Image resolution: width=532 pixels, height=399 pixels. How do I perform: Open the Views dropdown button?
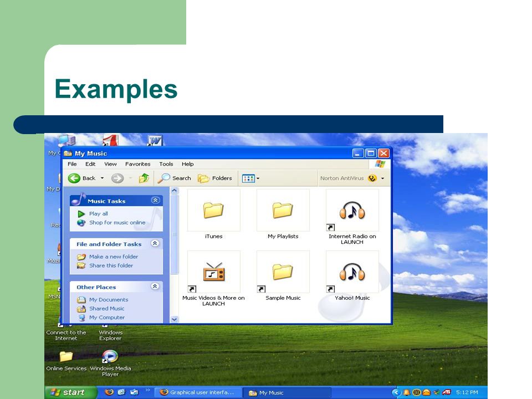(x=250, y=178)
